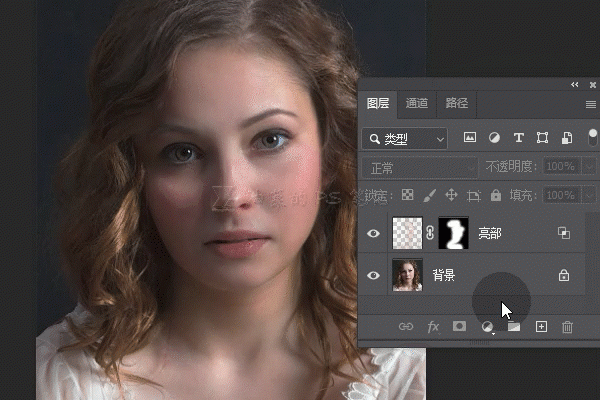Select the 背景 layer thumbnail
Screen dimensions: 600x400
coord(408,275)
